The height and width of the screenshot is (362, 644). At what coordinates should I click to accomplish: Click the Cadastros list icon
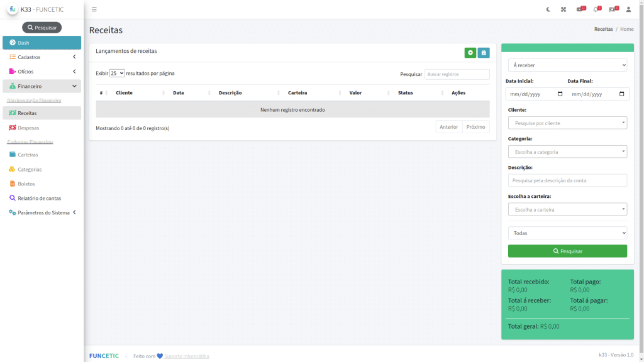(x=13, y=57)
